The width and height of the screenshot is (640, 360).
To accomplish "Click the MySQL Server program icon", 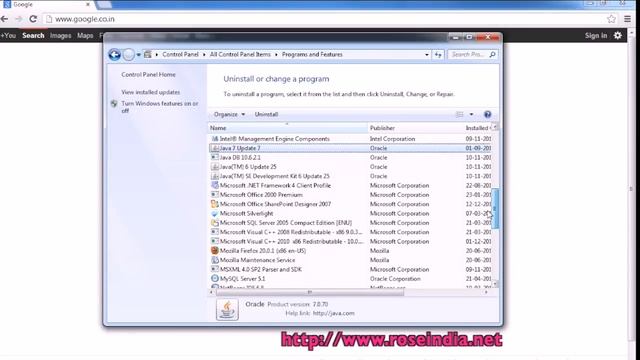I will pyautogui.click(x=215, y=278).
